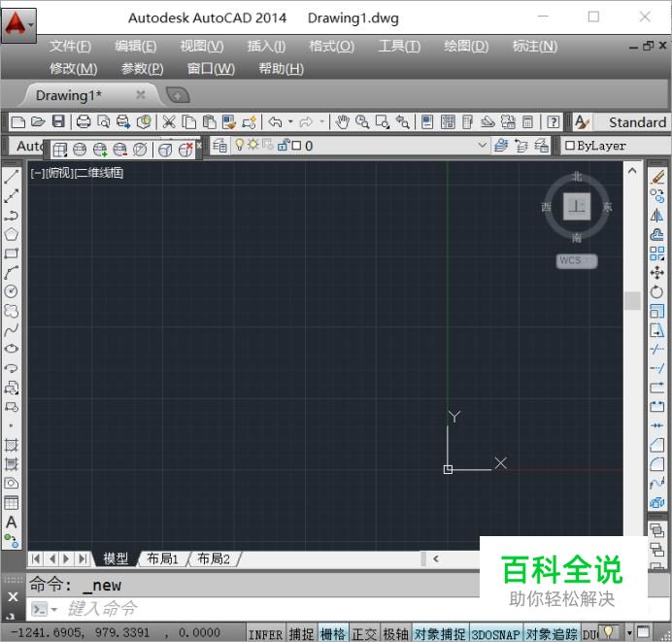
Task: Toggle snap mode 捕捉 in status bar
Action: pyautogui.click(x=301, y=634)
